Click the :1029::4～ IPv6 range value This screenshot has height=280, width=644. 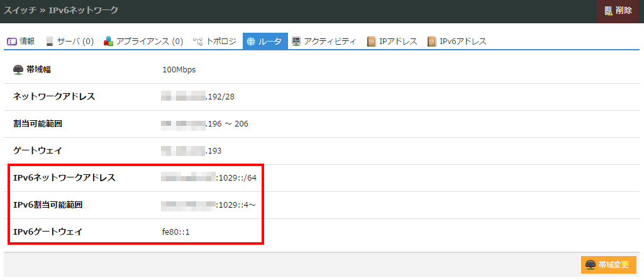(236, 204)
